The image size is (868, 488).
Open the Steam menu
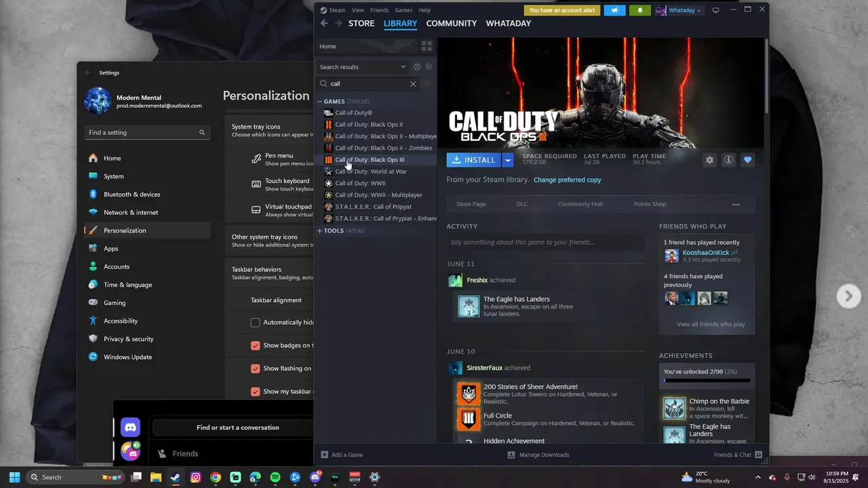coord(337,10)
